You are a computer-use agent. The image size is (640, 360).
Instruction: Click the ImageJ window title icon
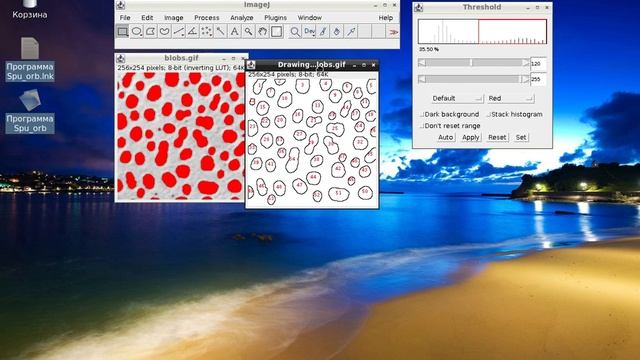(x=121, y=5)
